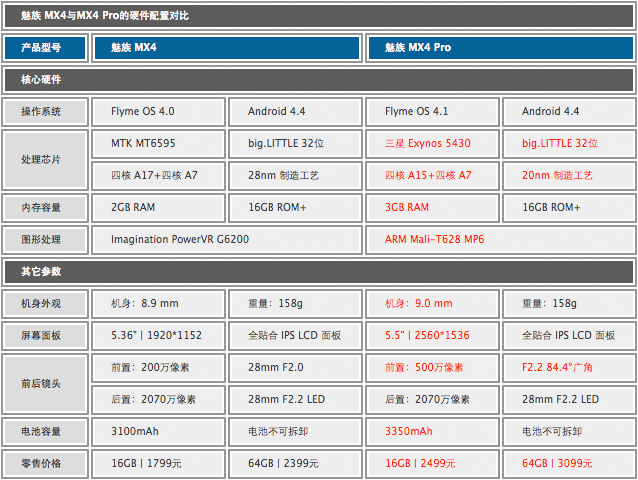Viewport: 638px width, 480px height.
Task: Click 重量: 158g beside 机身: 8.9 mm
Action: click(x=295, y=303)
